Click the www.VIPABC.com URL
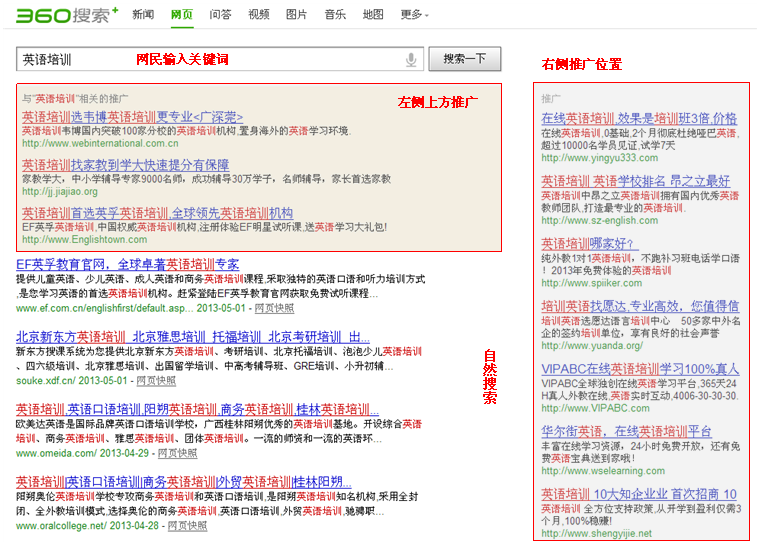This screenshot has width=757, height=551. pos(595,408)
